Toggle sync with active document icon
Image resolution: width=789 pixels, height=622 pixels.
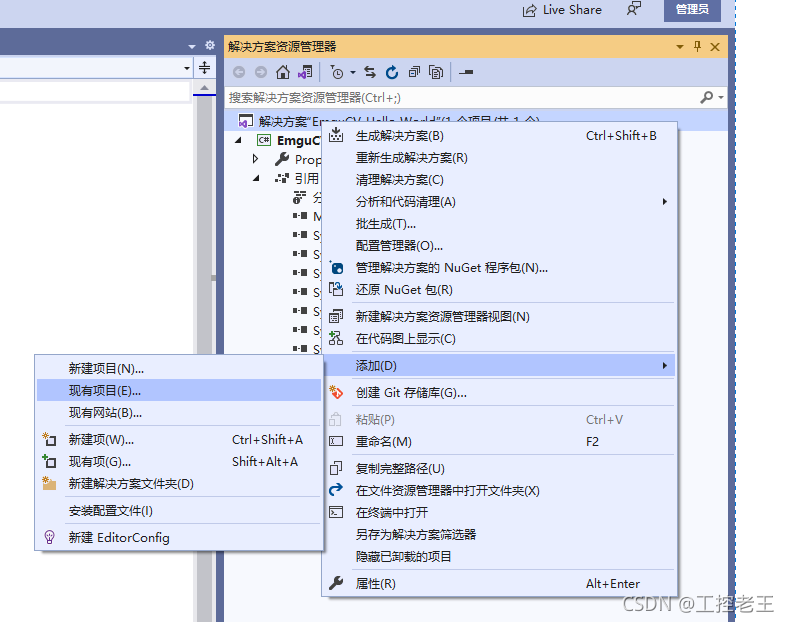[370, 72]
